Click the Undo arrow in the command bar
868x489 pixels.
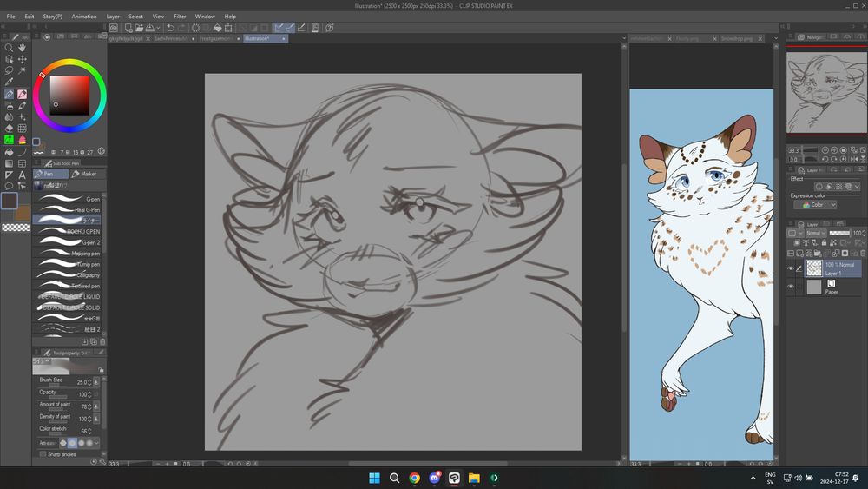[170, 28]
